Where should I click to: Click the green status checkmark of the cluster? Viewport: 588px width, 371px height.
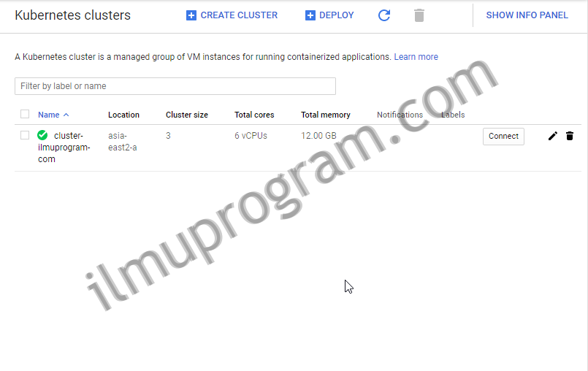[x=42, y=135]
